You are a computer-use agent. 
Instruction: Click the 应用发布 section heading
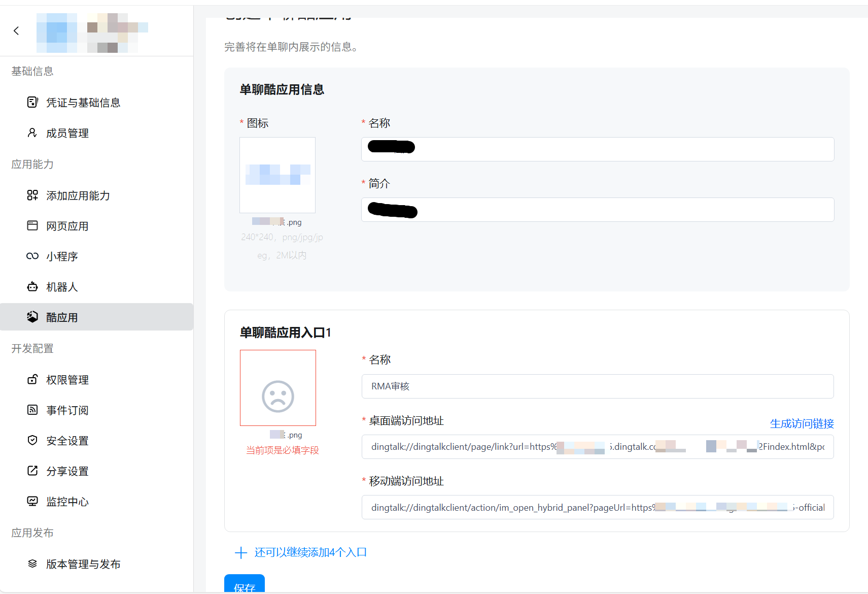(x=32, y=533)
